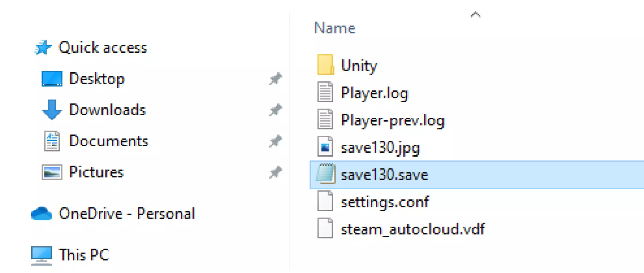Click the Desktop folder icon

pos(52,79)
